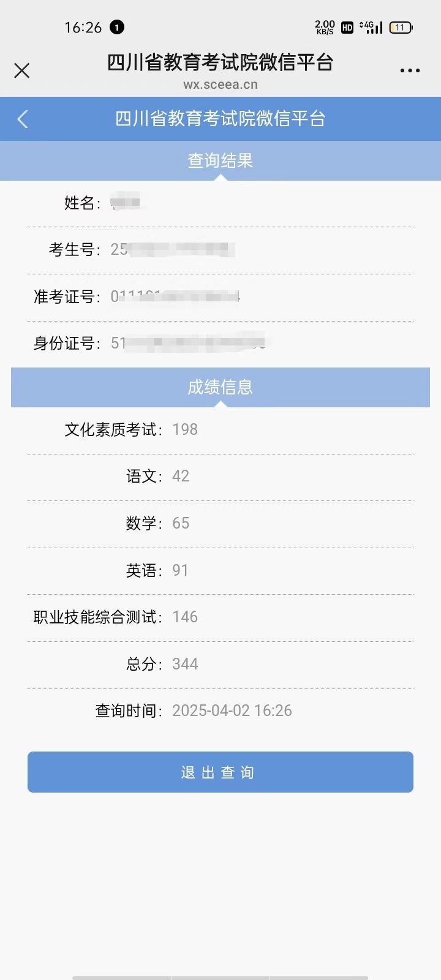
Task: Close the WeChat webview with X
Action: tap(22, 70)
